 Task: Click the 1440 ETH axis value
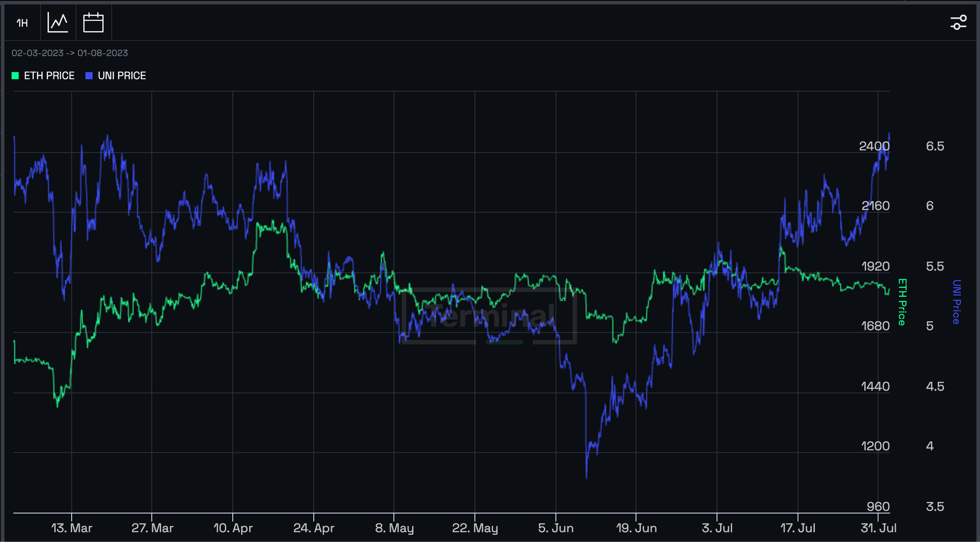point(875,386)
